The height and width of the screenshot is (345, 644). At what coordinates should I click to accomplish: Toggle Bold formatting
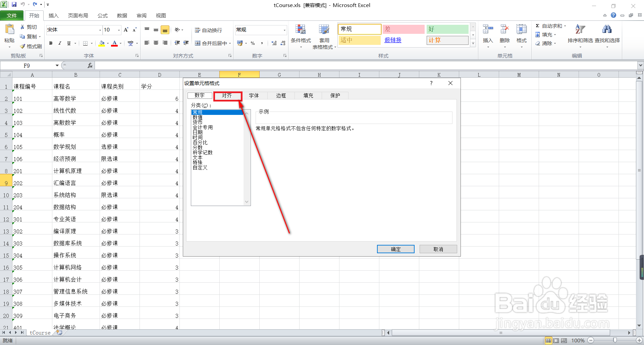[51, 43]
